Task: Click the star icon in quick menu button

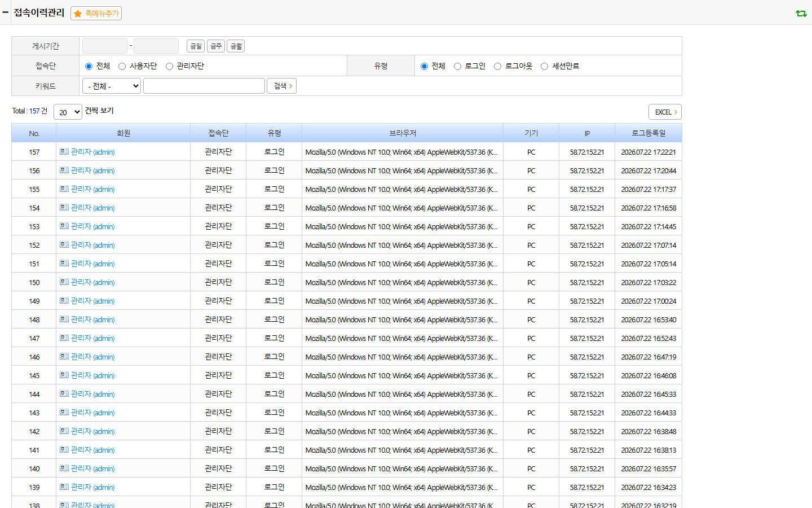Action: coord(78,14)
